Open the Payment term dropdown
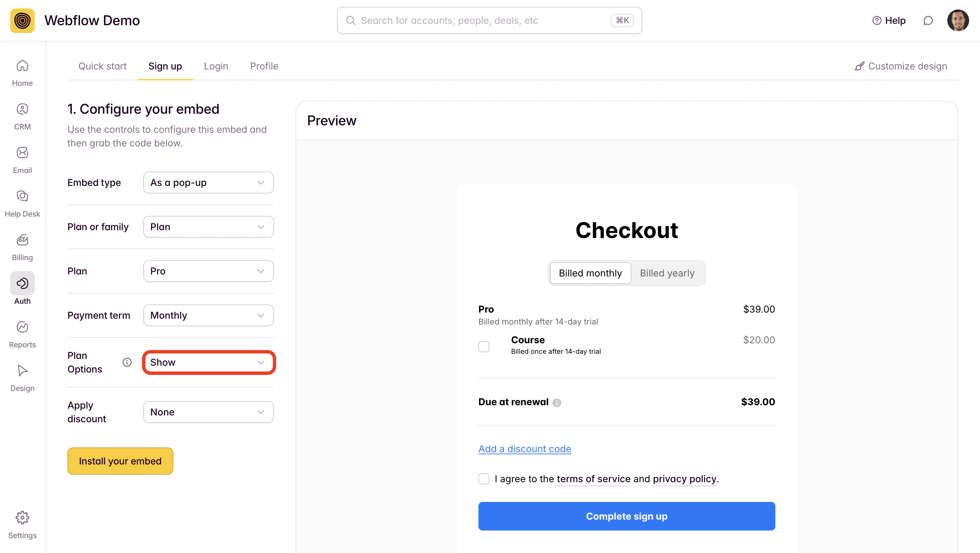The image size is (980, 553). [208, 315]
